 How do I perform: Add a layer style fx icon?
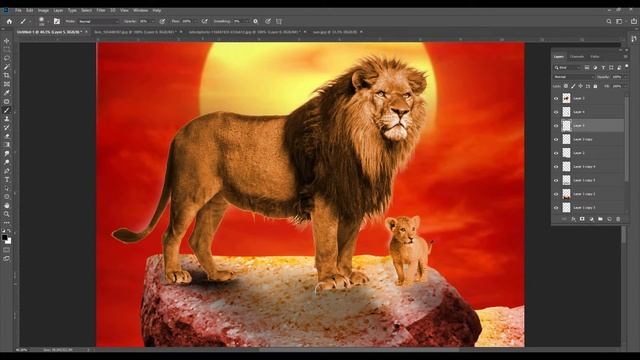(573, 219)
